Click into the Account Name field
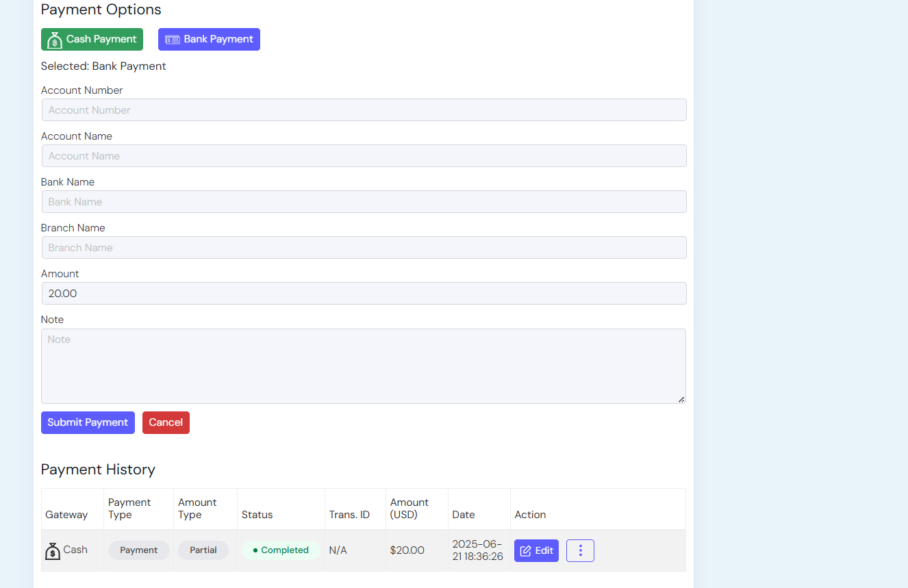908x588 pixels. click(x=364, y=156)
